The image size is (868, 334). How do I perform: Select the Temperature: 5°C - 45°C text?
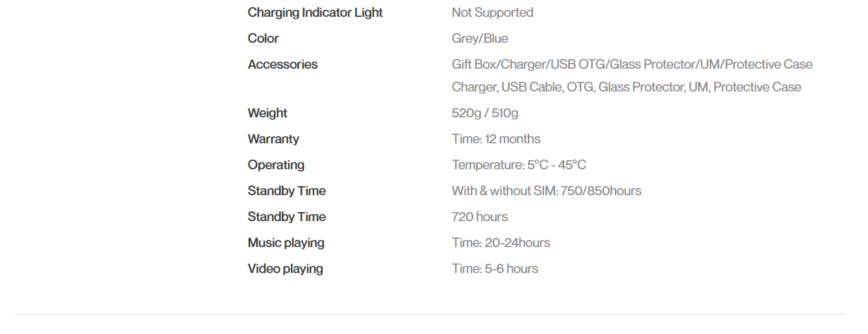tap(519, 165)
